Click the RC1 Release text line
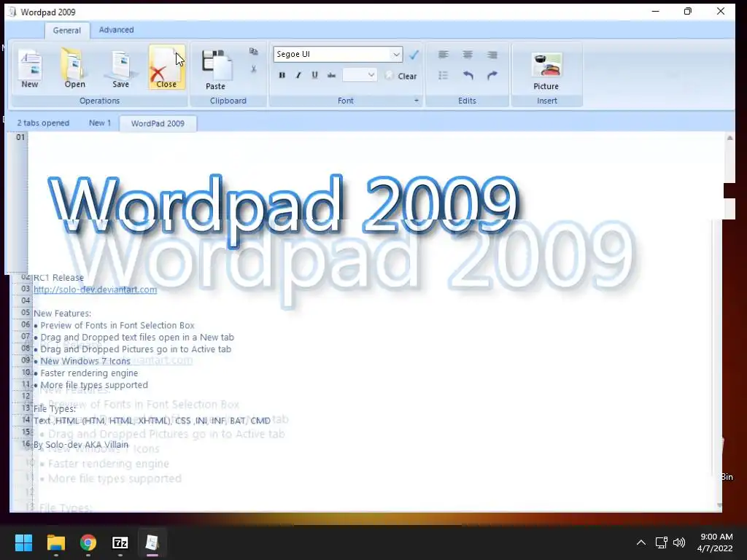The image size is (747, 560). (x=58, y=277)
